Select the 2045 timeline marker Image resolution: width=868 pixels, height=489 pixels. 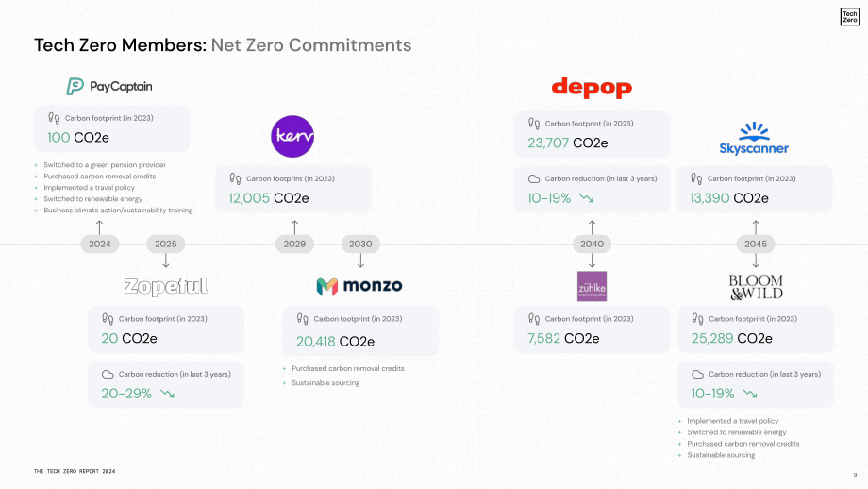[x=756, y=244]
